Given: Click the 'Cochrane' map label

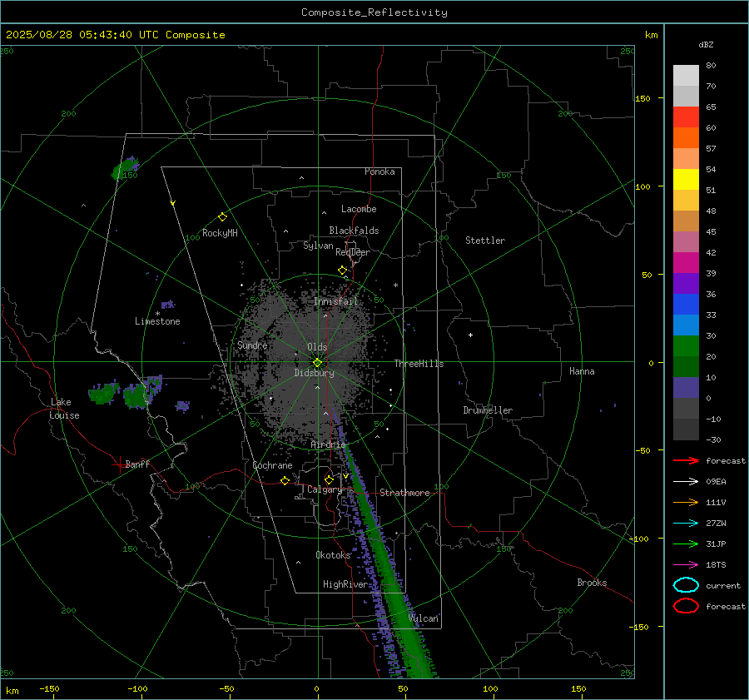Looking at the screenshot, I should pyautogui.click(x=272, y=465).
